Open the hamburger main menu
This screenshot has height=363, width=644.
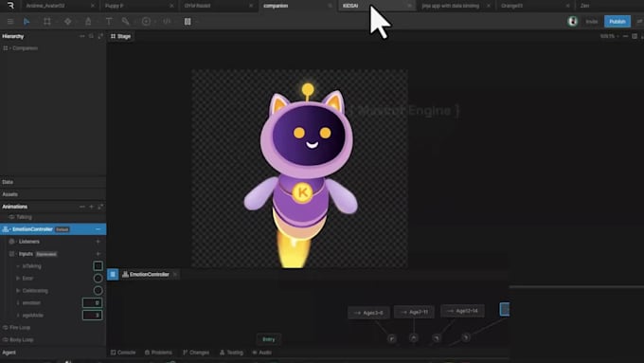(x=10, y=22)
